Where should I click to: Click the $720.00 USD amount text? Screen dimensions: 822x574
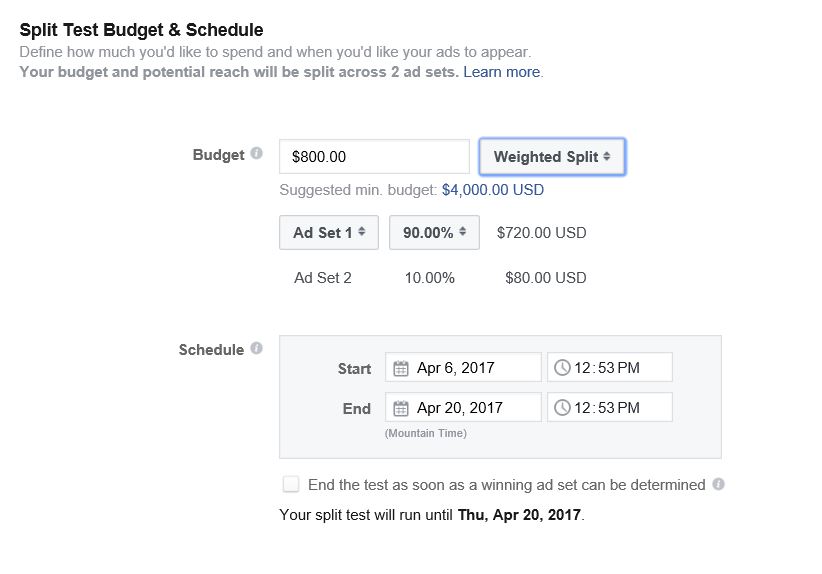(x=542, y=233)
